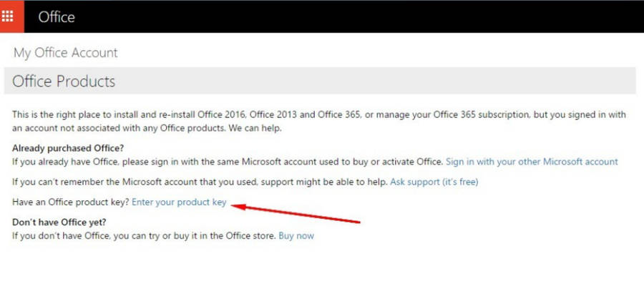The width and height of the screenshot is (644, 304).
Task: Select the My Office Account heading
Action: (x=65, y=53)
